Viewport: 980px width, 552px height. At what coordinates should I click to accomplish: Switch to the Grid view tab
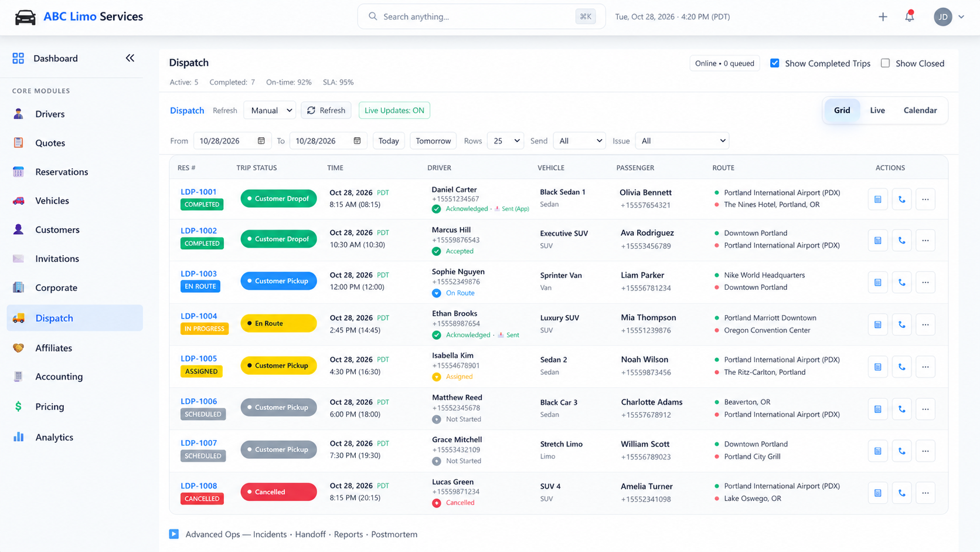tap(842, 110)
